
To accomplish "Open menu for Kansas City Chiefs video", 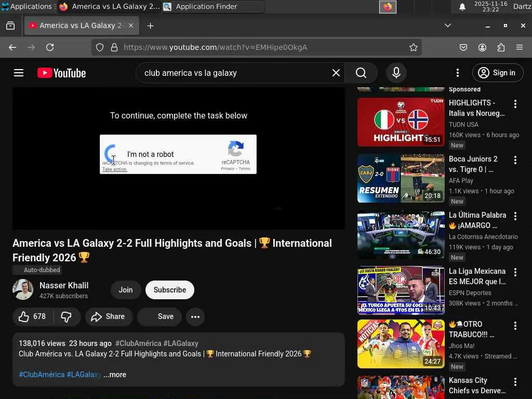I will [x=515, y=382].
